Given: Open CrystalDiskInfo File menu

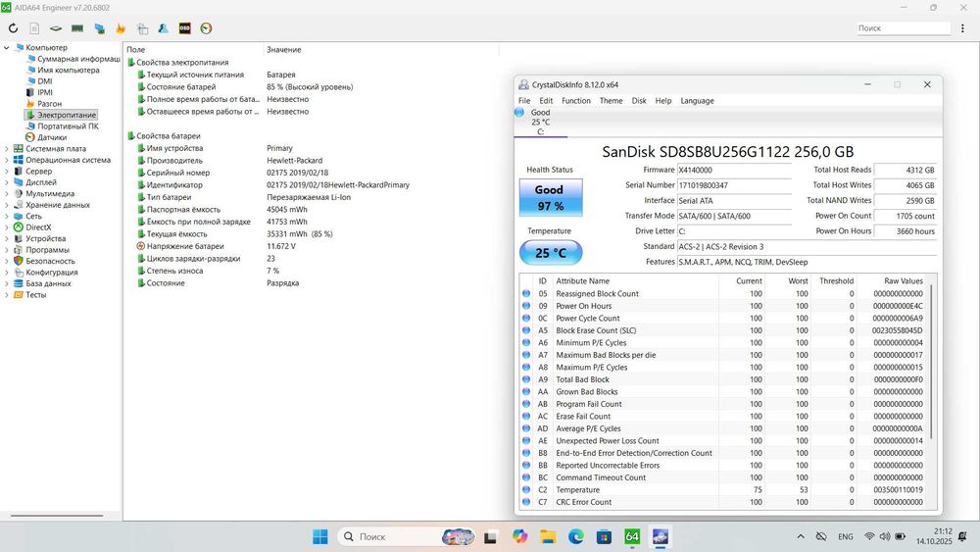Looking at the screenshot, I should click(x=524, y=101).
